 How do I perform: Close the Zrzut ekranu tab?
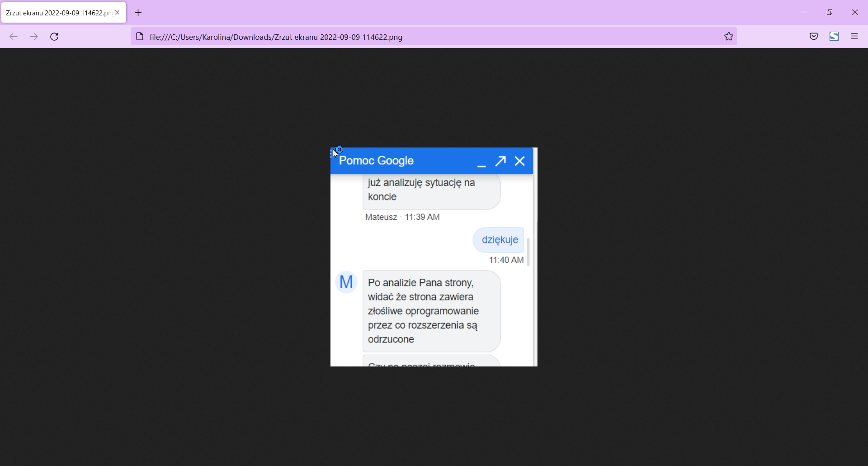118,13
